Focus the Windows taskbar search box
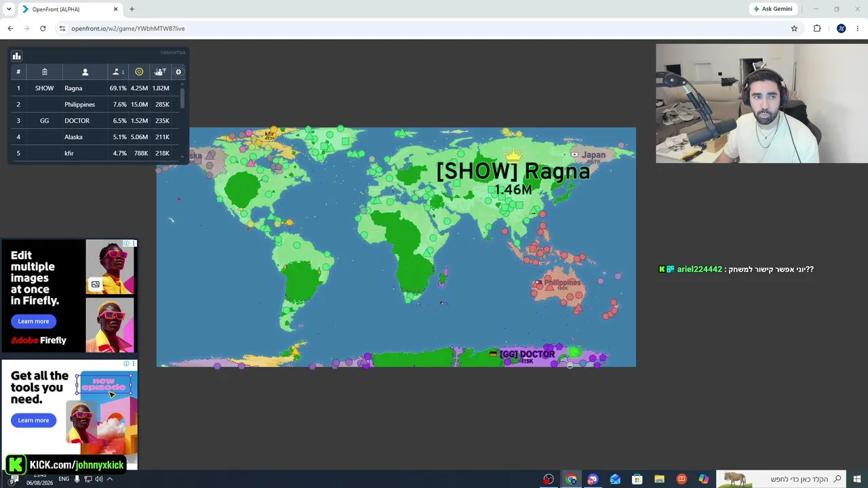This screenshot has width=868, height=488. click(x=781, y=479)
